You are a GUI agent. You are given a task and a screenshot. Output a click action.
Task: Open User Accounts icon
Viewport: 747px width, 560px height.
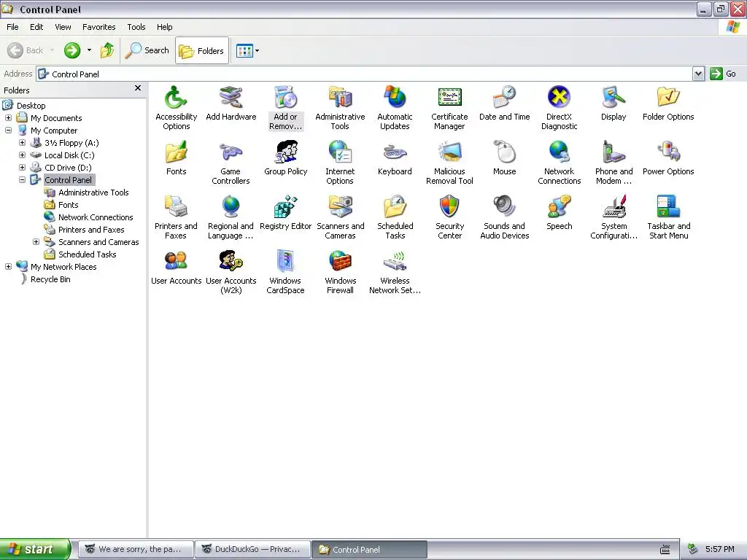click(x=176, y=268)
